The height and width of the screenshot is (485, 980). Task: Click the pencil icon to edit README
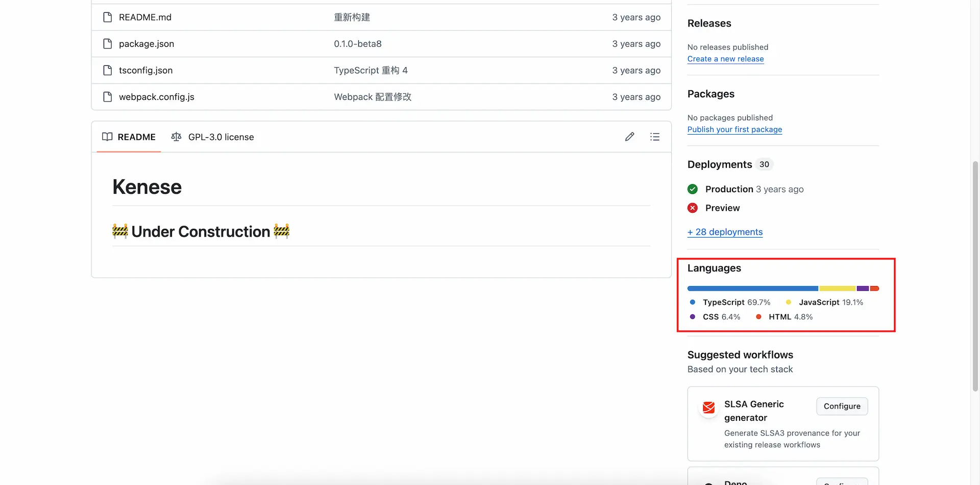coord(629,137)
